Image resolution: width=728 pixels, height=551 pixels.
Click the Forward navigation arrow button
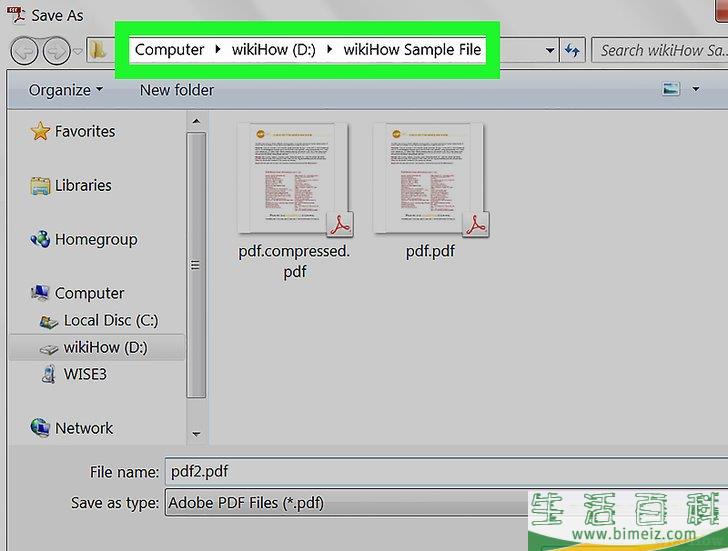(x=56, y=51)
